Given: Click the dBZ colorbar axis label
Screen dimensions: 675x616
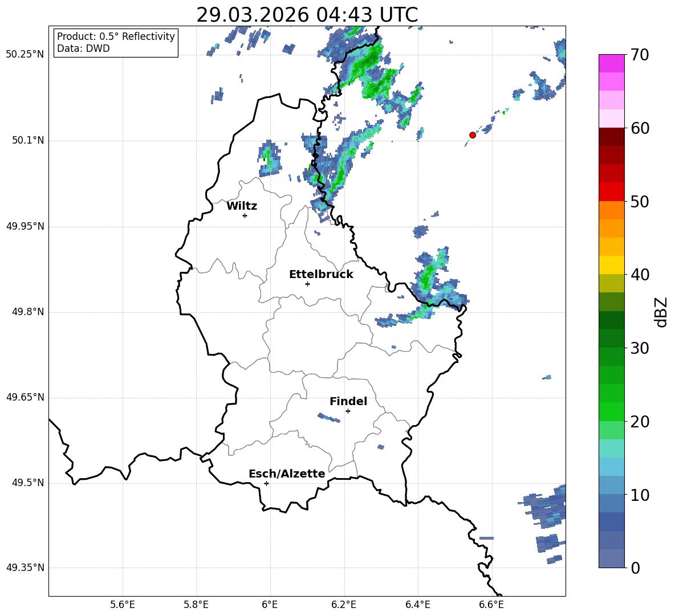Looking at the screenshot, I should pos(662,312).
